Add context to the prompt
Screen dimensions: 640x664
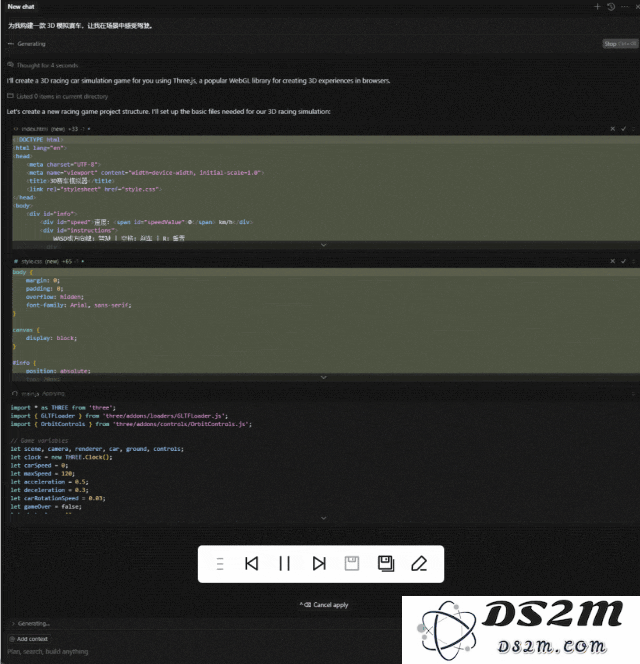pyautogui.click(x=29, y=639)
